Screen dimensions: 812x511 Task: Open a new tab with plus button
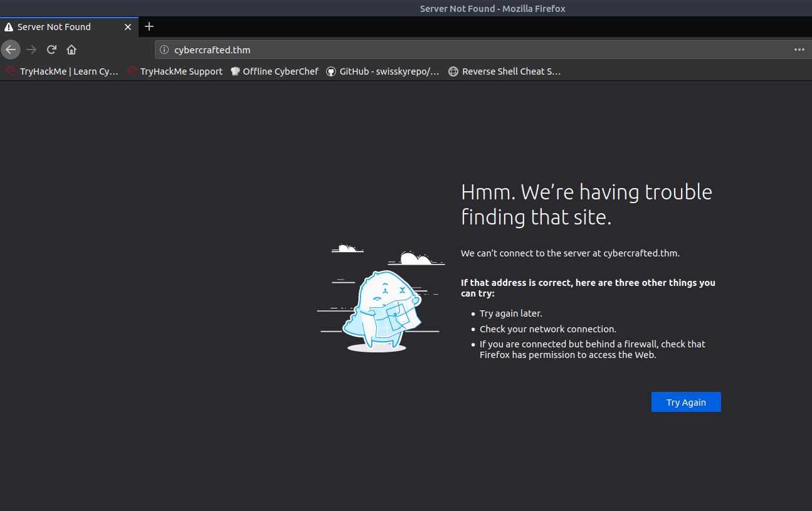click(x=149, y=26)
